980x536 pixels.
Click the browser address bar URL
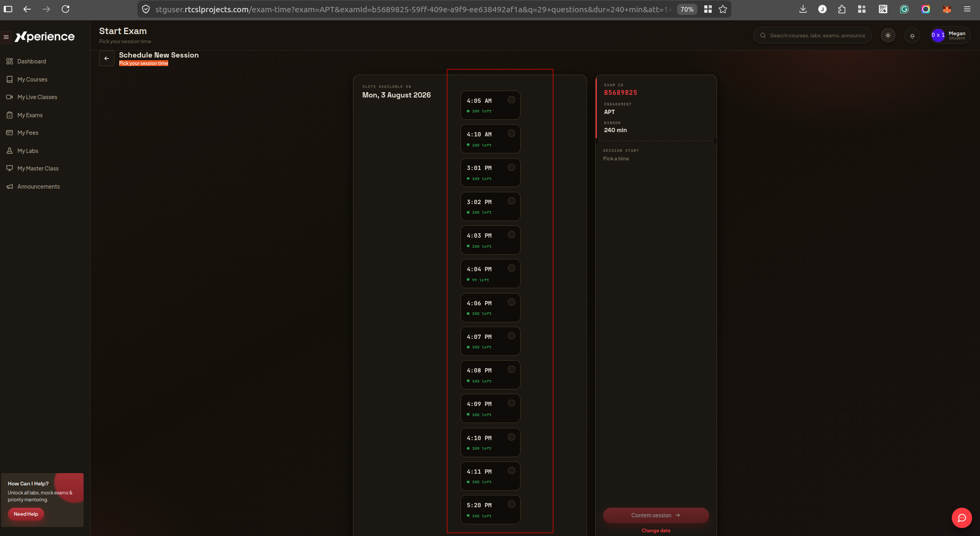413,9
